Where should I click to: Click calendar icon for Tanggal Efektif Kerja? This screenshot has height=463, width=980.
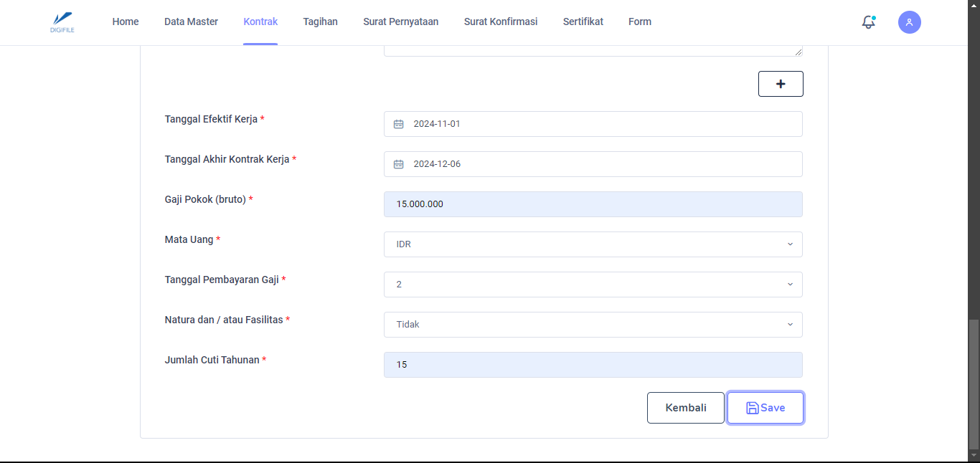[399, 124]
